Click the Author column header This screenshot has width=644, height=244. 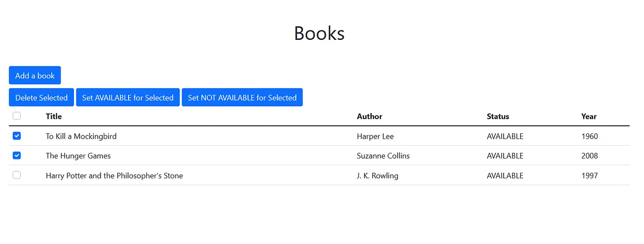point(369,116)
